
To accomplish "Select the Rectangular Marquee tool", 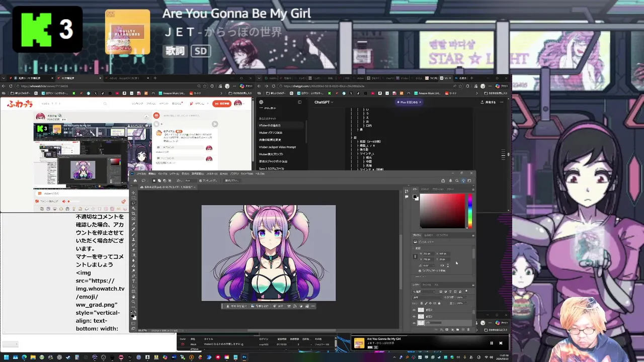I will (x=133, y=198).
